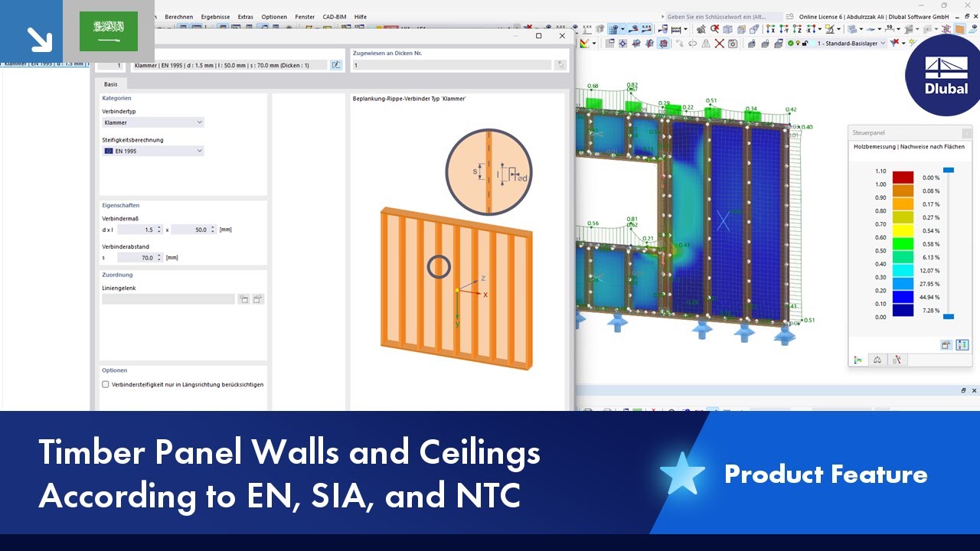980x551 pixels.
Task: Click the pick-thickness icon beside Zugewiesen an Dicken
Action: [x=561, y=66]
